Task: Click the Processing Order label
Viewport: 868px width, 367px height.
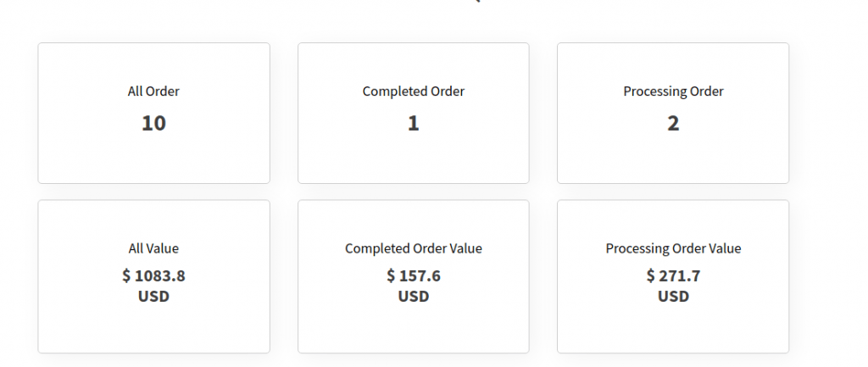Action: pos(673,92)
